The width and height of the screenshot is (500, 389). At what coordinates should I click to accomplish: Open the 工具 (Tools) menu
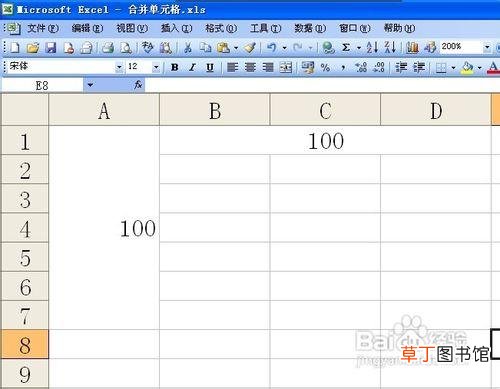point(266,28)
